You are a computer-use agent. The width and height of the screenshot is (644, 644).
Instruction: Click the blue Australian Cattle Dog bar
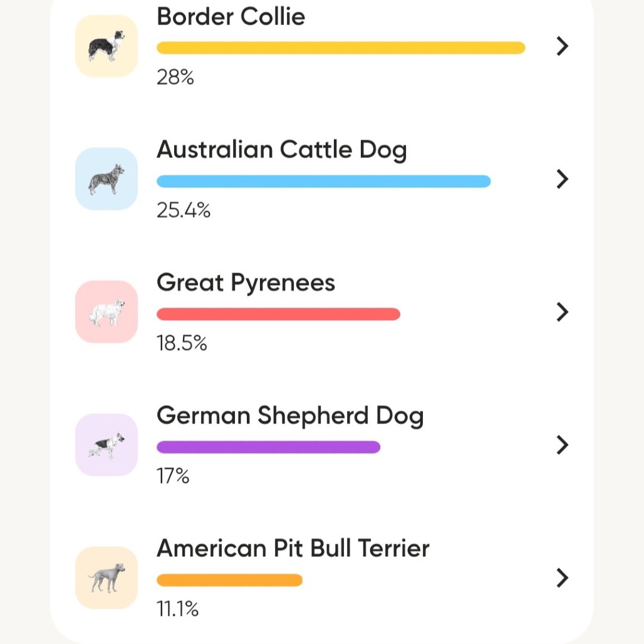tap(324, 181)
